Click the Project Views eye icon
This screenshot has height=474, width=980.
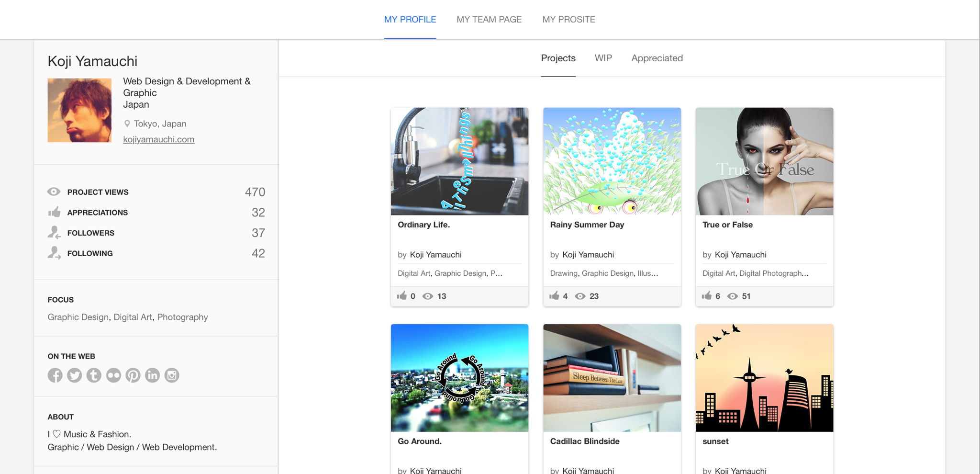coord(54,192)
